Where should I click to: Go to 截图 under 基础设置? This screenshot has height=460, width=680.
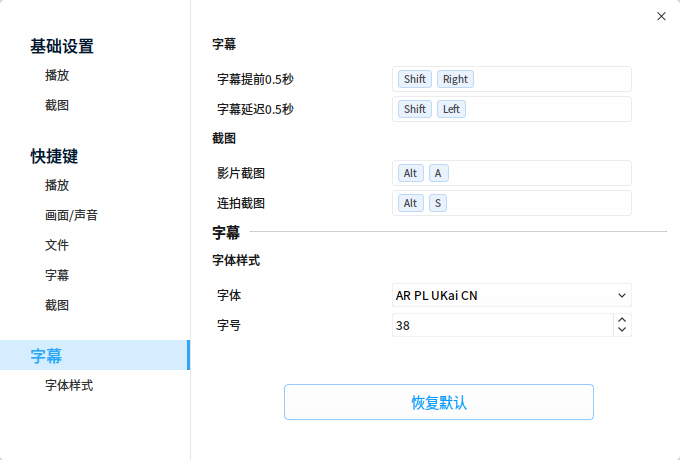(57, 105)
